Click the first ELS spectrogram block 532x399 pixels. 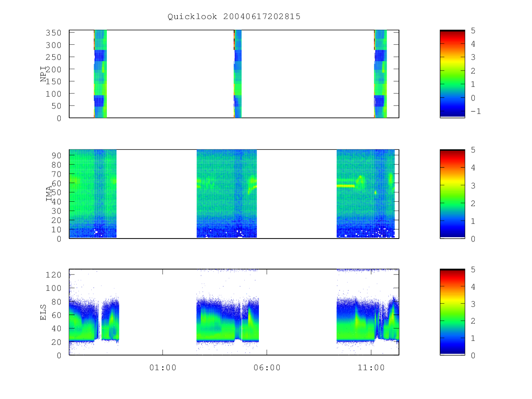tap(94, 319)
